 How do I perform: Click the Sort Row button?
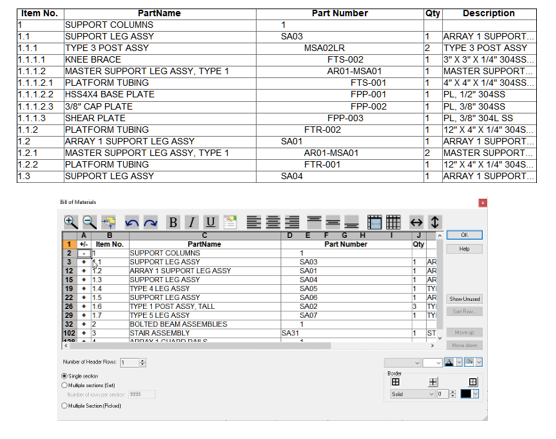tap(464, 312)
